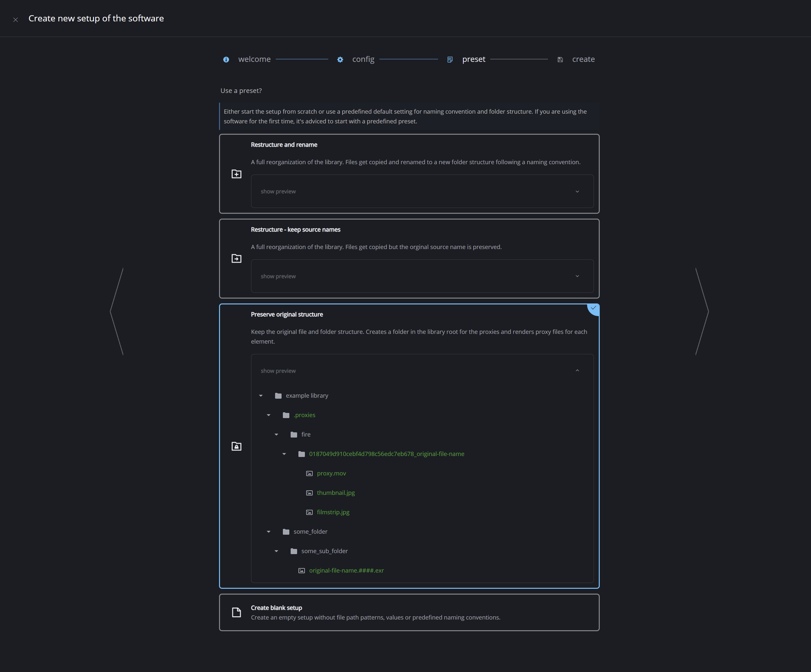Close the setup dialog with X
This screenshot has width=811, height=672.
click(x=16, y=20)
